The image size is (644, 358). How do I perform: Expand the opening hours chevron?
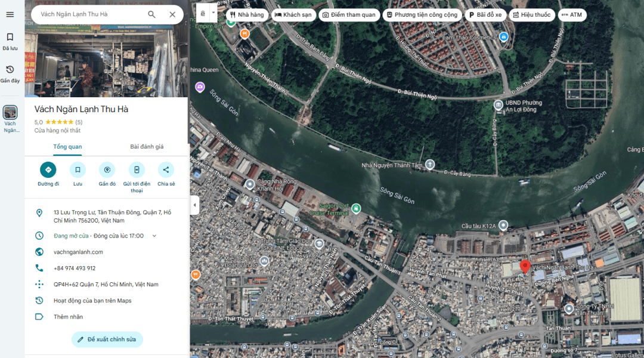coord(154,236)
